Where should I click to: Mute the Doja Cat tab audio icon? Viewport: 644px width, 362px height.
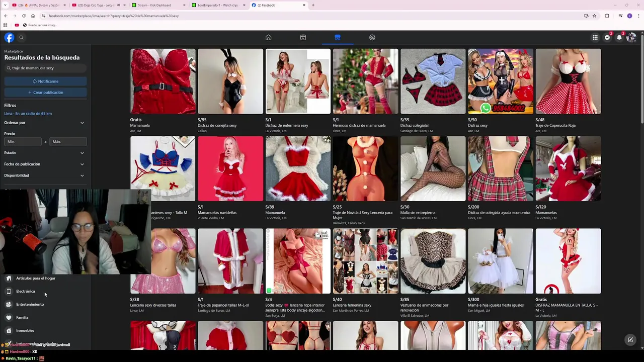pos(118,5)
